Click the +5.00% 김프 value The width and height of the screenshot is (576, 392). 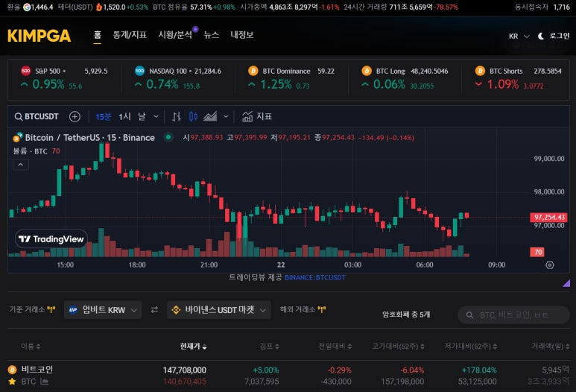click(265, 370)
